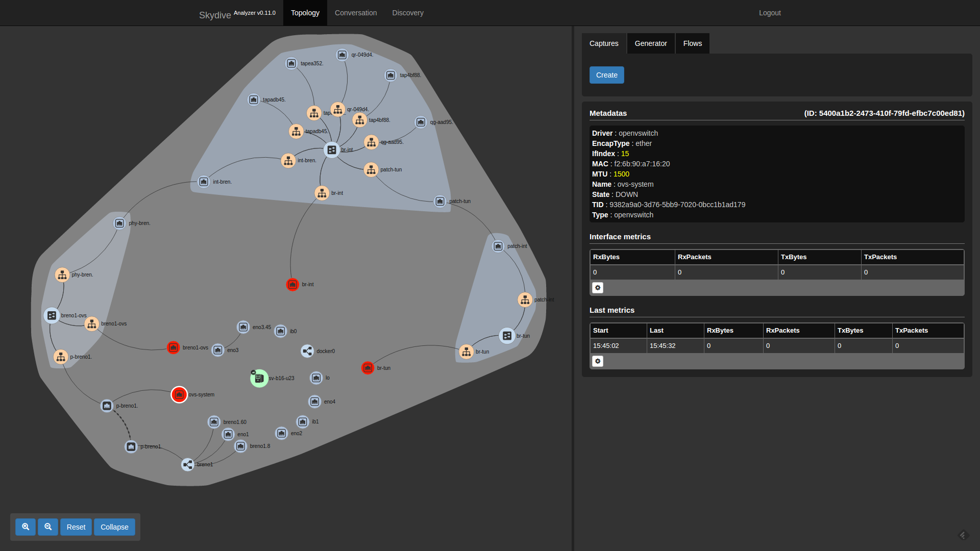The height and width of the screenshot is (551, 980).
Task: Select the breno1-ovs switch node
Action: [52, 315]
